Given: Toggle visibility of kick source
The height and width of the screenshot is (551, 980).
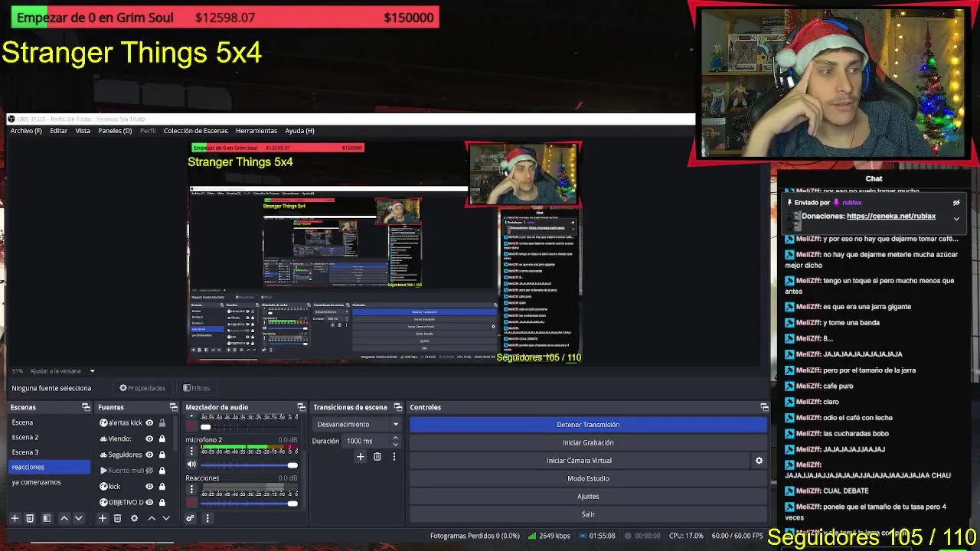Looking at the screenshot, I should point(149,486).
